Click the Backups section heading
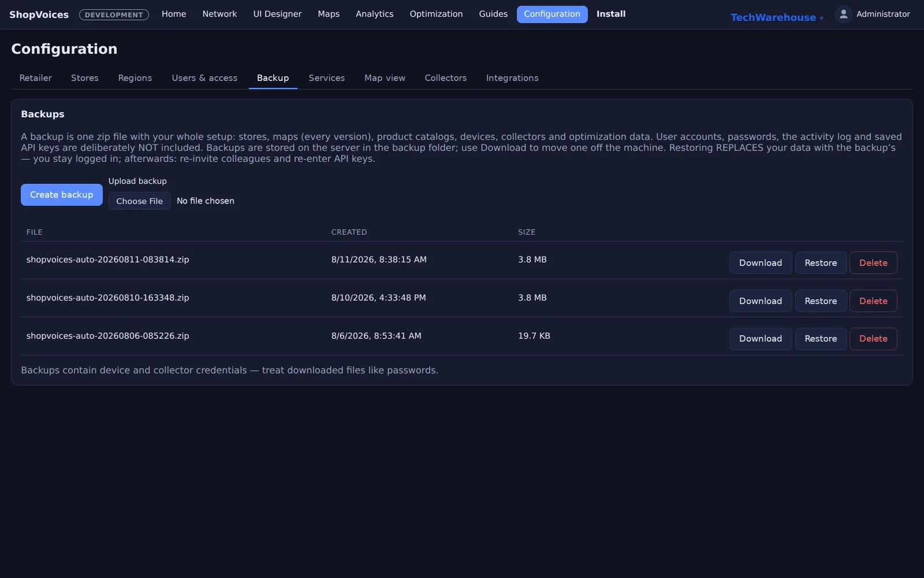 (x=43, y=114)
